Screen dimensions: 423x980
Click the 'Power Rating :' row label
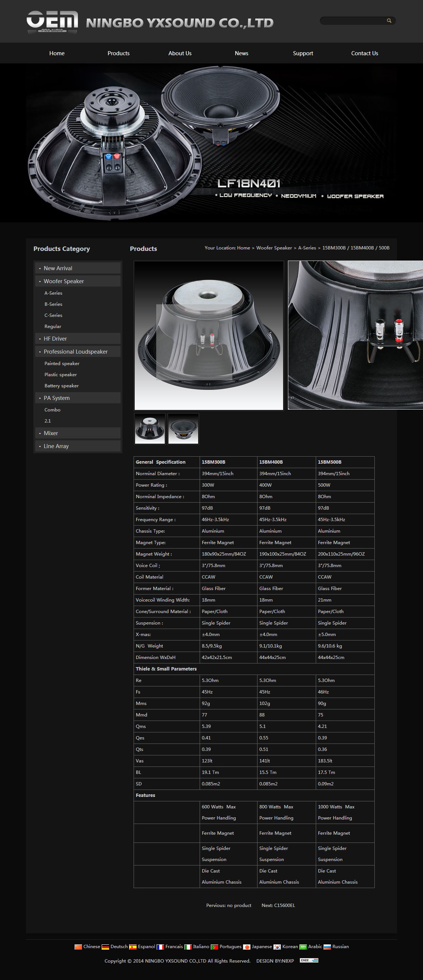(151, 485)
